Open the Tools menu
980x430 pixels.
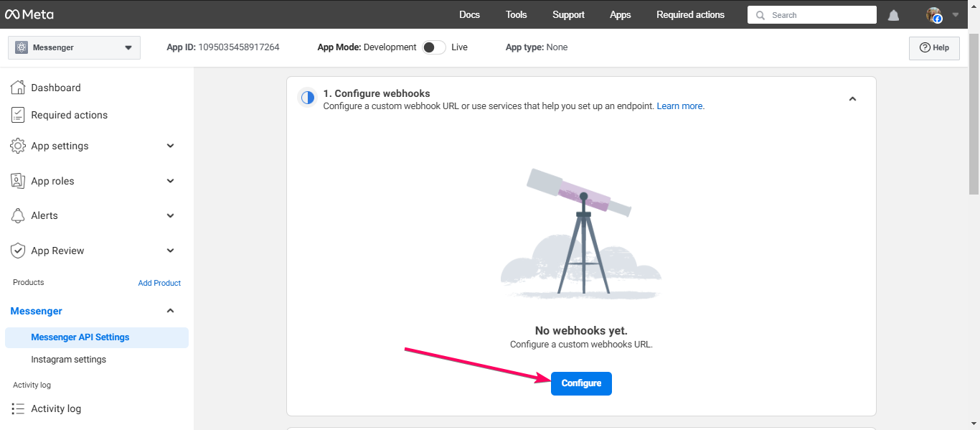516,14
